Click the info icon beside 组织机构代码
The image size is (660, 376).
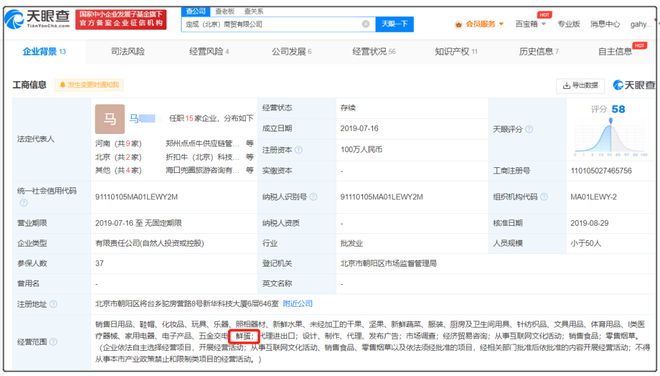tap(544, 197)
